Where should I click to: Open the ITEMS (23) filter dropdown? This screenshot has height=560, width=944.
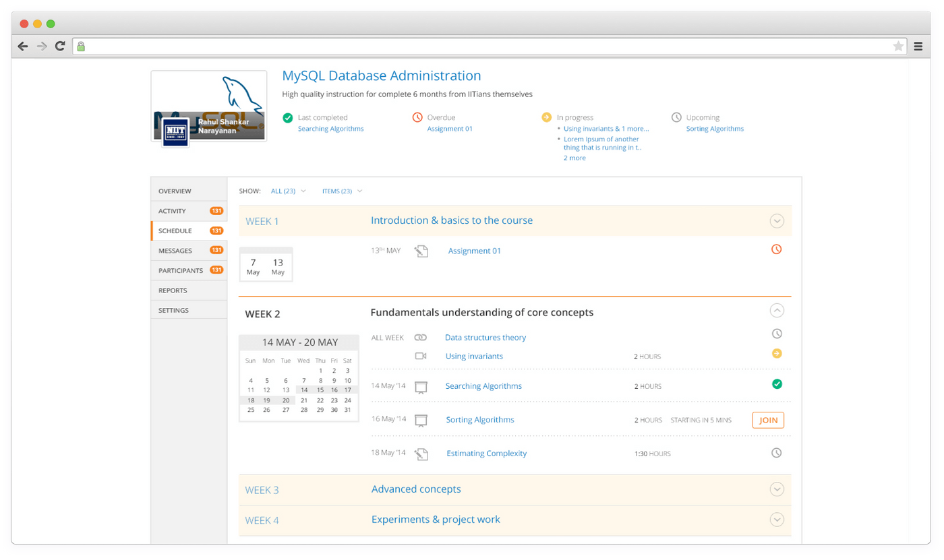coord(343,191)
